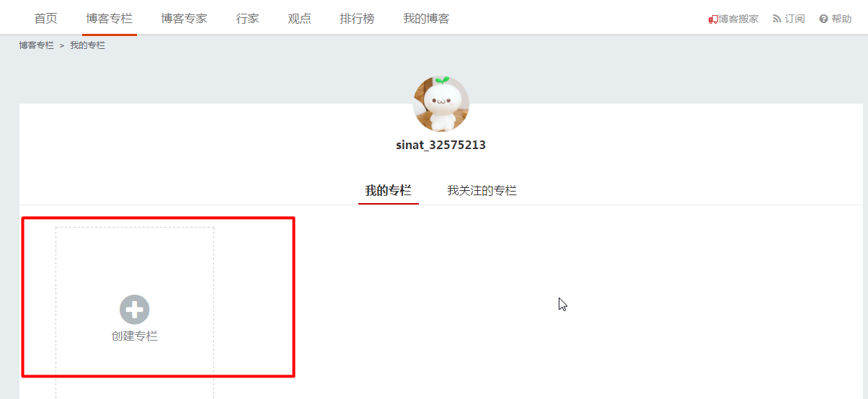Image resolution: width=868 pixels, height=399 pixels.
Task: Select 博客专栏 in the navigation bar
Action: click(110, 19)
